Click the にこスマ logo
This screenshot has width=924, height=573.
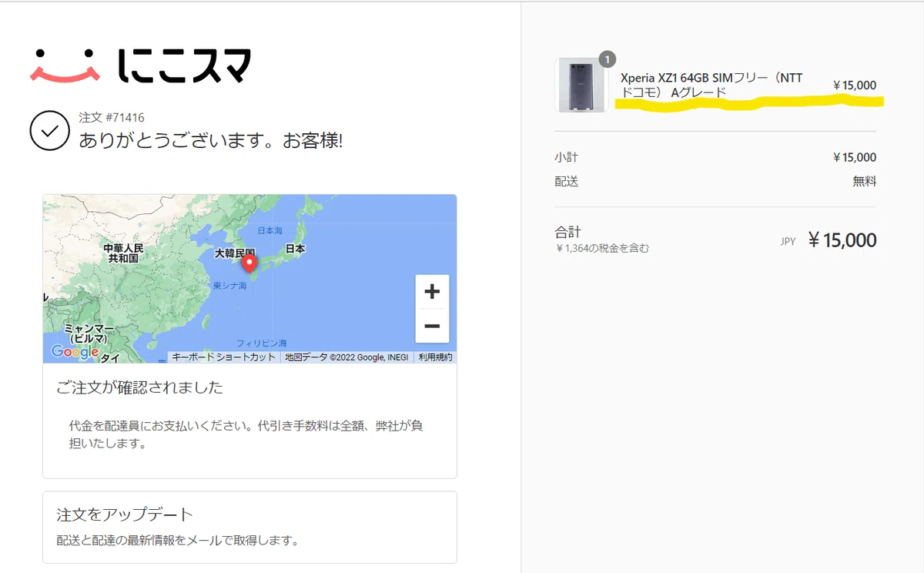(140, 65)
